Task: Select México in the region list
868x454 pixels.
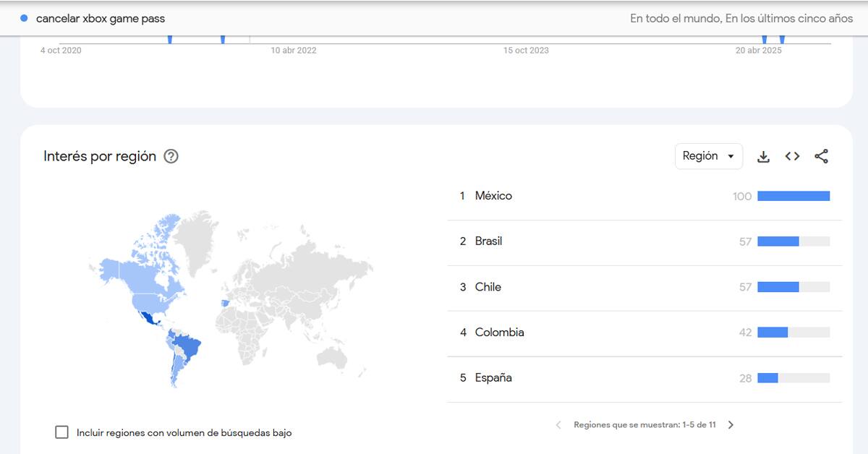Action: point(644,196)
